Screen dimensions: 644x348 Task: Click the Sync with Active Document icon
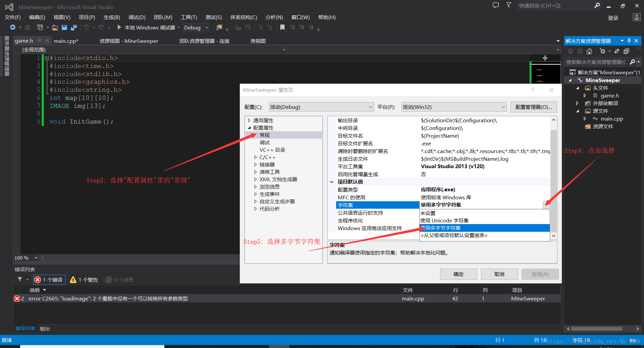click(616, 51)
